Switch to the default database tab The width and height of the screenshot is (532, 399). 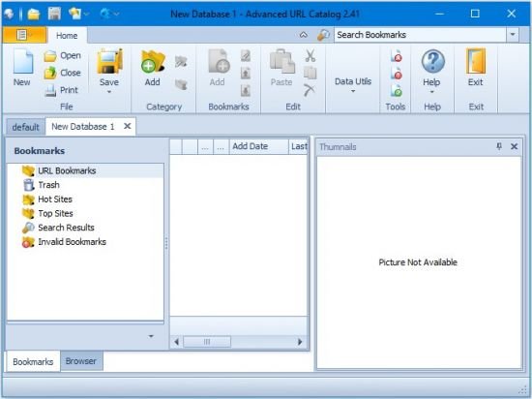(x=25, y=127)
